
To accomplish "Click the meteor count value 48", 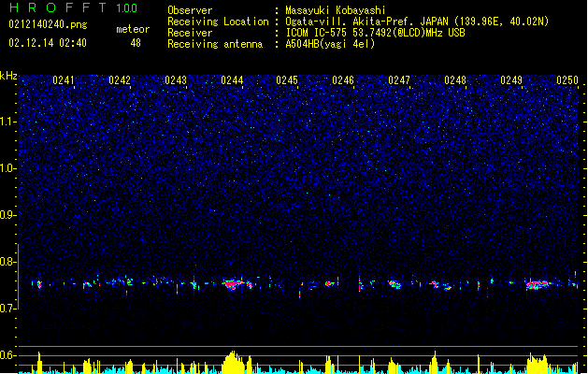I will pos(136,43).
